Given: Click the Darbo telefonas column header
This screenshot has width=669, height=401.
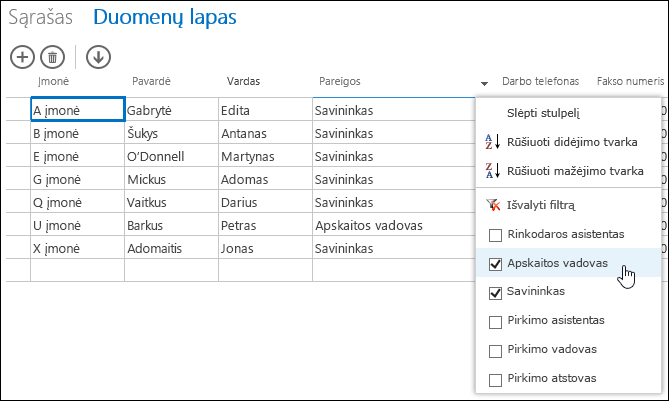Looking at the screenshot, I should [540, 81].
